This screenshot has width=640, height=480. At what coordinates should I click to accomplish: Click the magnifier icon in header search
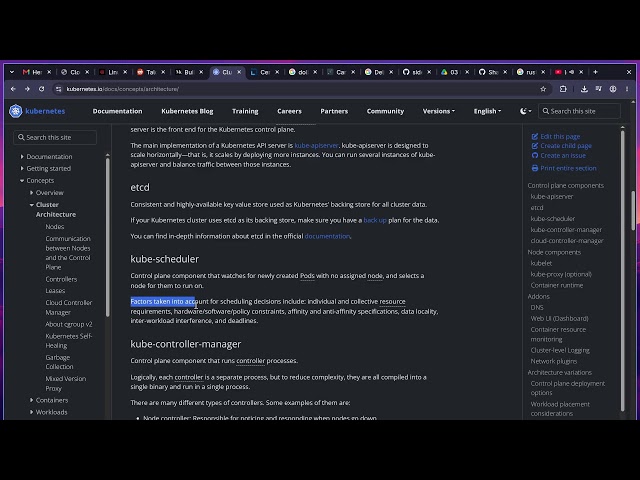[546, 111]
